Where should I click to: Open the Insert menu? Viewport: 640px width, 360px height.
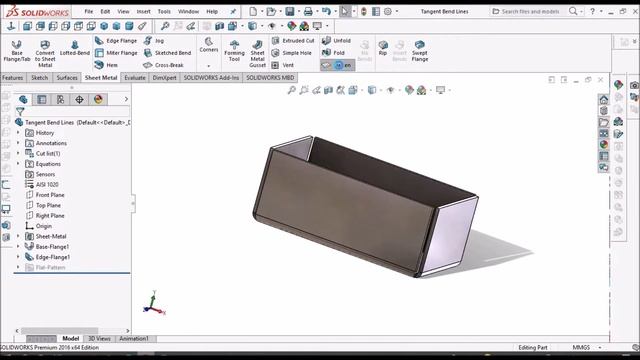coord(143,11)
